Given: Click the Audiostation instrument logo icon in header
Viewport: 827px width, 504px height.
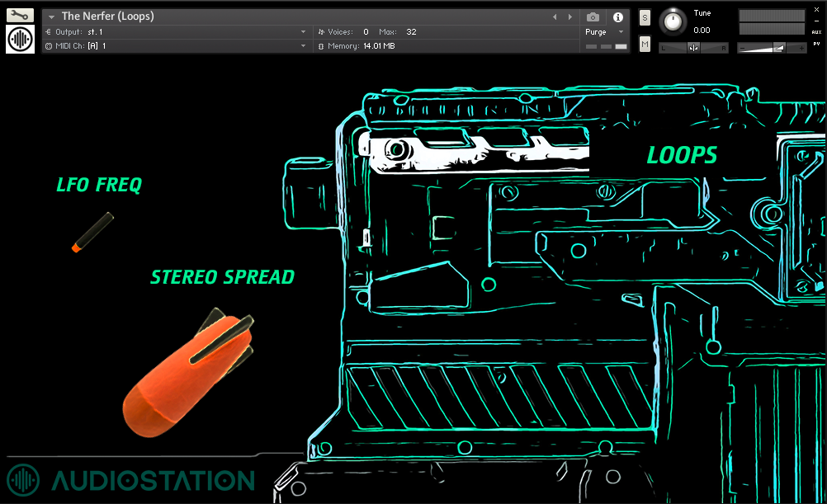Looking at the screenshot, I should click(20, 39).
